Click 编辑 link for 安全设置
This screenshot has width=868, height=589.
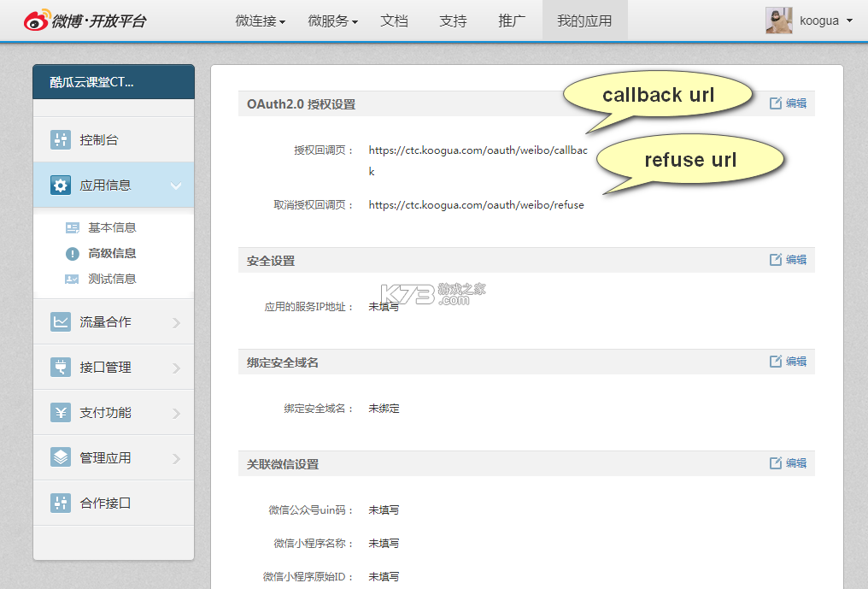[x=796, y=259]
